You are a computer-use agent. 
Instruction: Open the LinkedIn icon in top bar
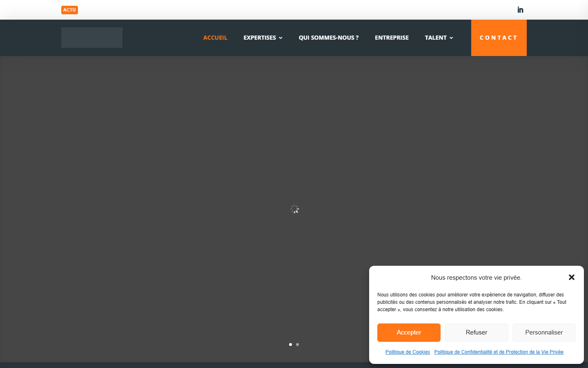point(520,10)
